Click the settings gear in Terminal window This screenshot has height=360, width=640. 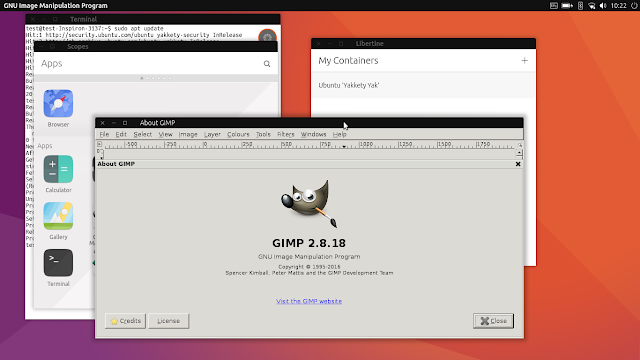pos(267,37)
